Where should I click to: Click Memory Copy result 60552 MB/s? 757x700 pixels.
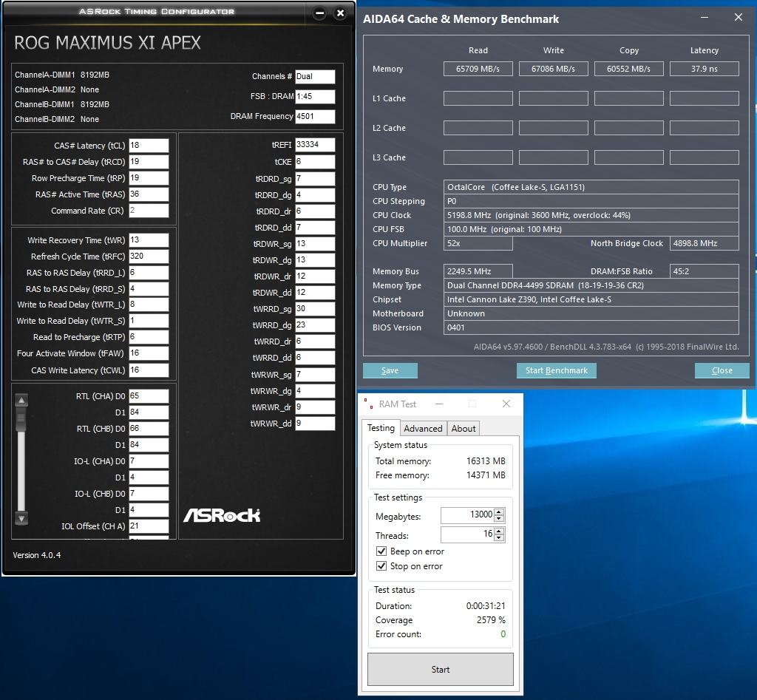(628, 69)
